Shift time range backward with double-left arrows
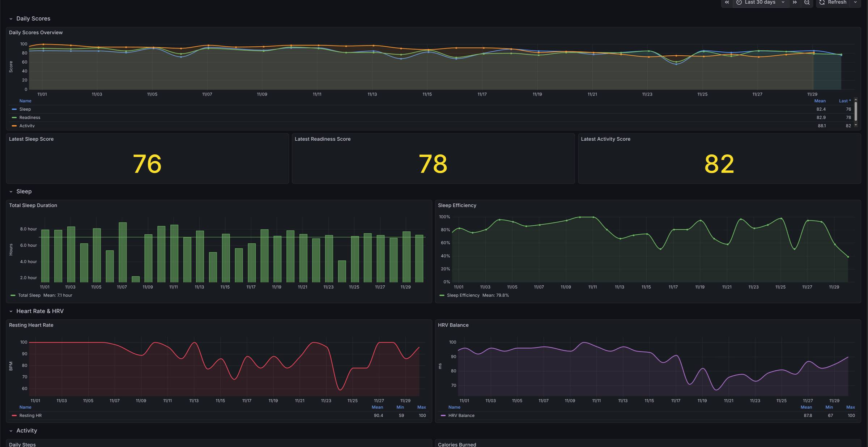This screenshot has height=447, width=868. (x=727, y=3)
